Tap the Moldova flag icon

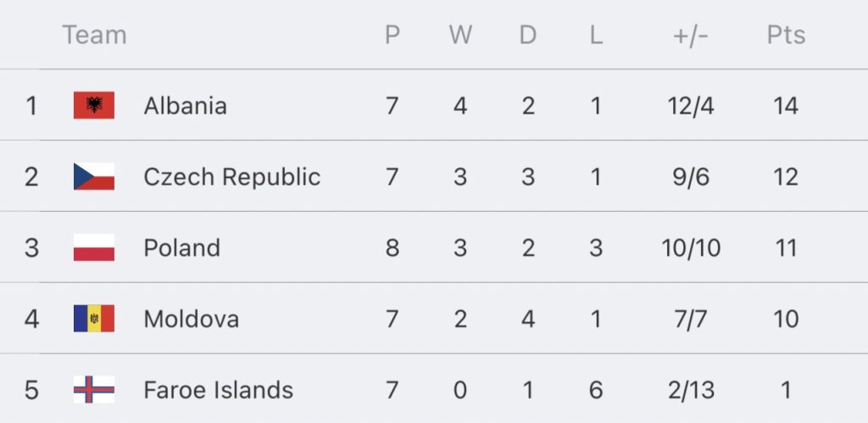[x=94, y=319]
